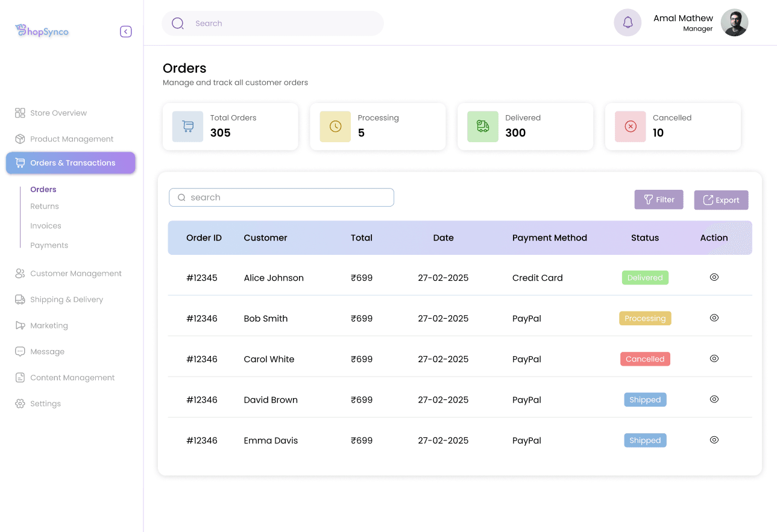Click the Store Overview grid icon
The image size is (777, 532).
tap(20, 113)
